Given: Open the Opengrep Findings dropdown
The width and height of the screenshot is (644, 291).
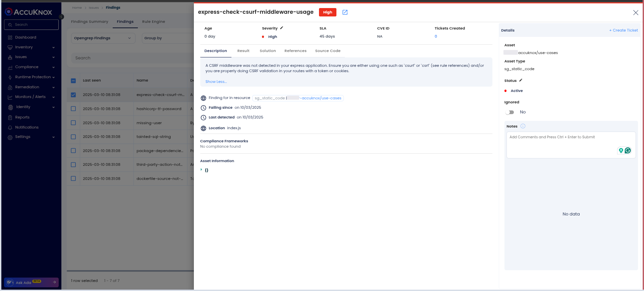Looking at the screenshot, I should (x=103, y=38).
